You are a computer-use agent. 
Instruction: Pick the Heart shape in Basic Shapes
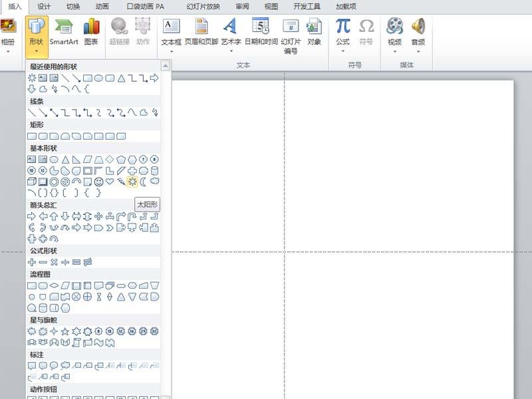point(110,182)
